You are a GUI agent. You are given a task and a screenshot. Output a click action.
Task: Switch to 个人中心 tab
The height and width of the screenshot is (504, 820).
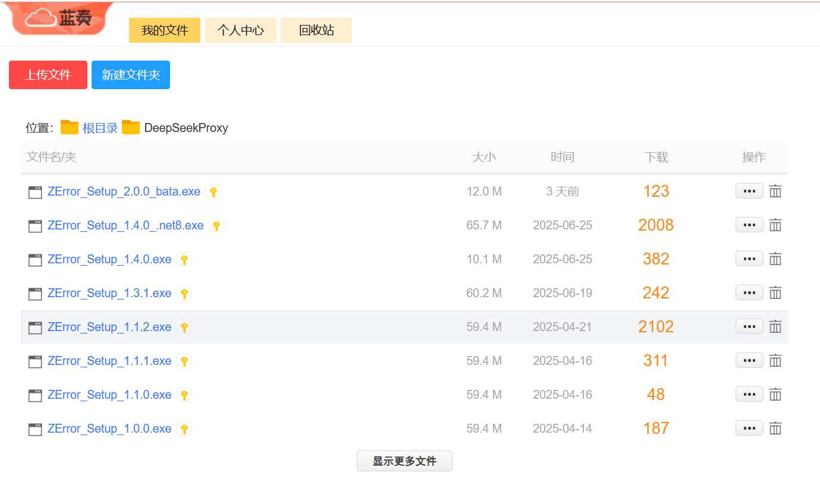[240, 30]
